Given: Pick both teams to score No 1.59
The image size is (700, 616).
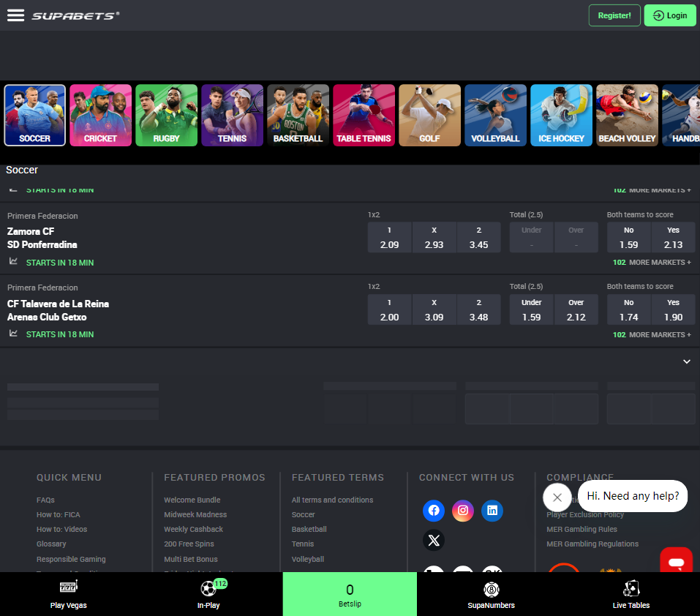Looking at the screenshot, I should coord(628,238).
